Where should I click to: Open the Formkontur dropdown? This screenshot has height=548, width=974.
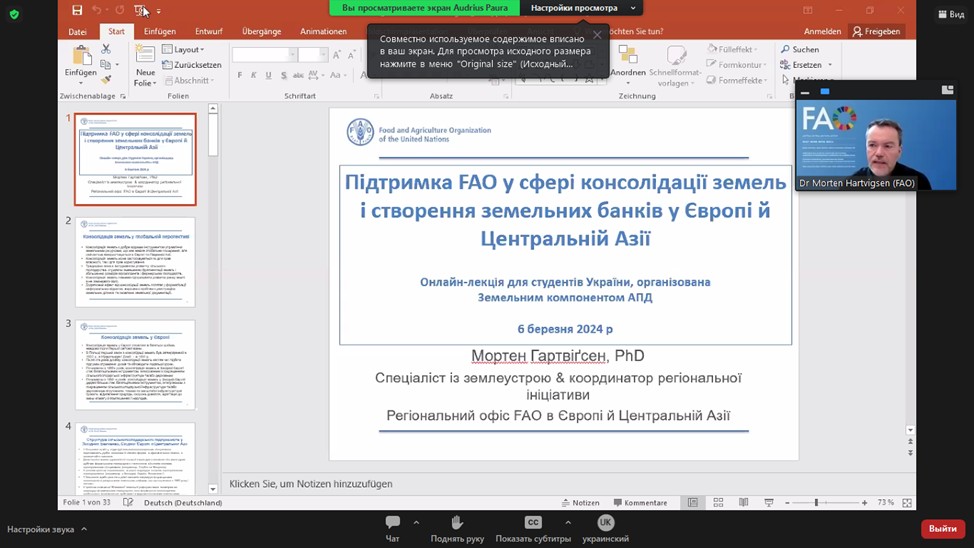(736, 65)
